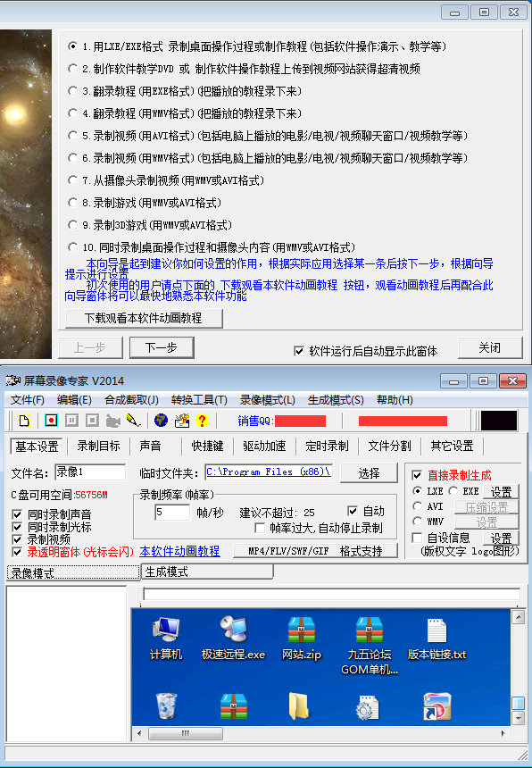The image size is (532, 768).
Task: Click 下一步 button in wizard
Action: (162, 347)
